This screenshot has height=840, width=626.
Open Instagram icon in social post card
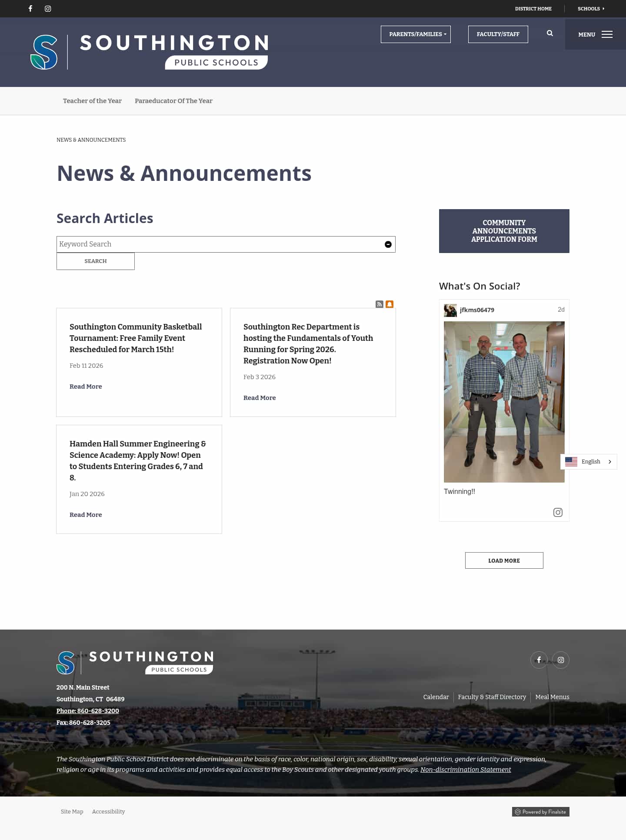click(x=558, y=512)
